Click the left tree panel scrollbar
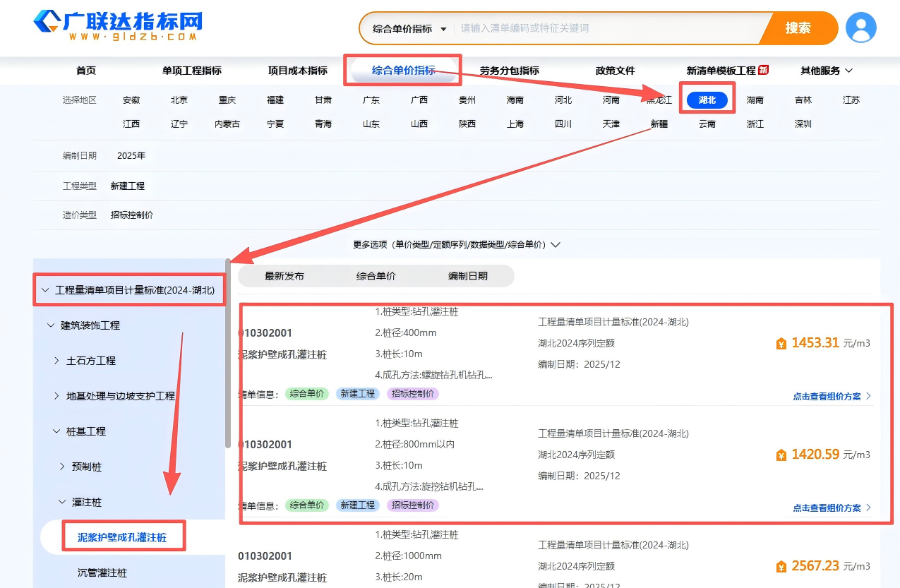900x588 pixels. 228,353
